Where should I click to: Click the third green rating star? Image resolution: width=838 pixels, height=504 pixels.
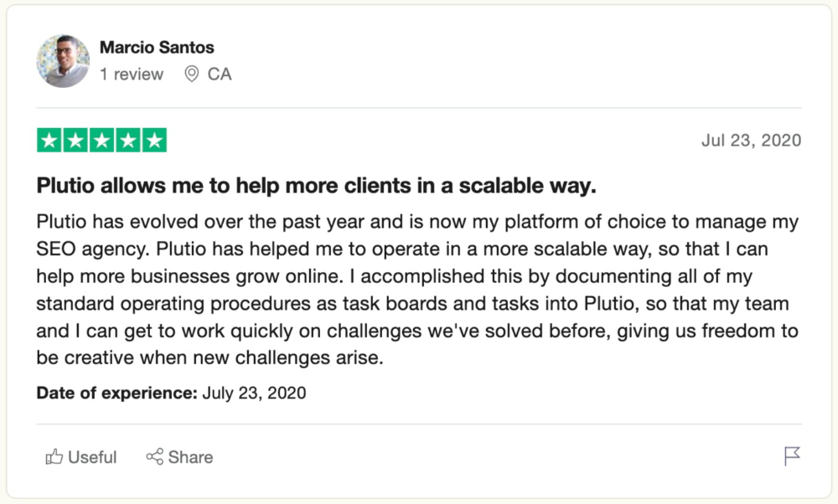101,141
